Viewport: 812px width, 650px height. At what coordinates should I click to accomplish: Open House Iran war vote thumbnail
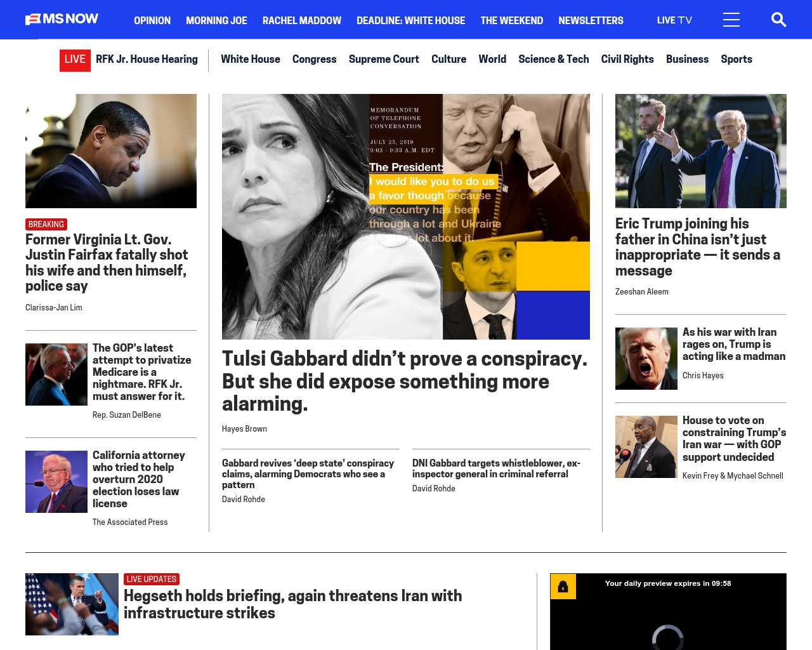pyautogui.click(x=646, y=447)
